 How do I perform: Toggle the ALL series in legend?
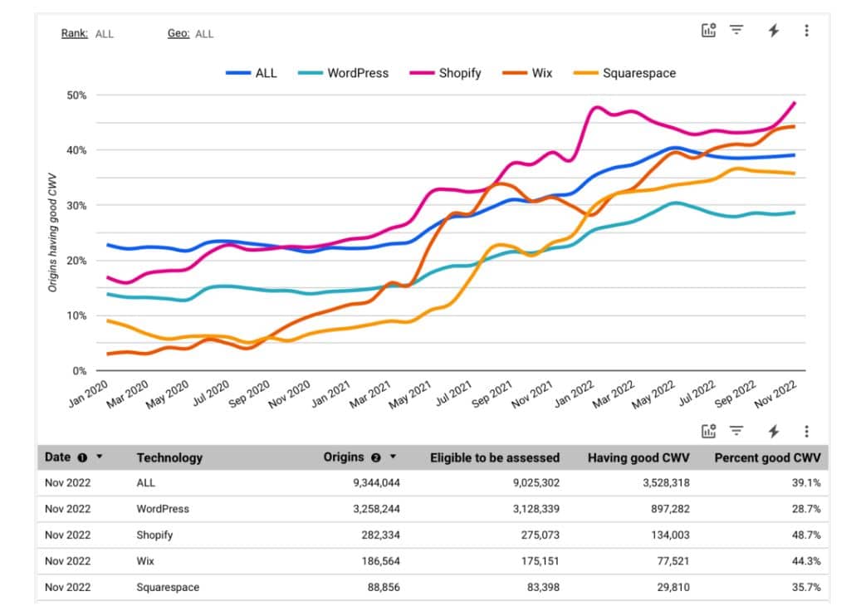(252, 73)
